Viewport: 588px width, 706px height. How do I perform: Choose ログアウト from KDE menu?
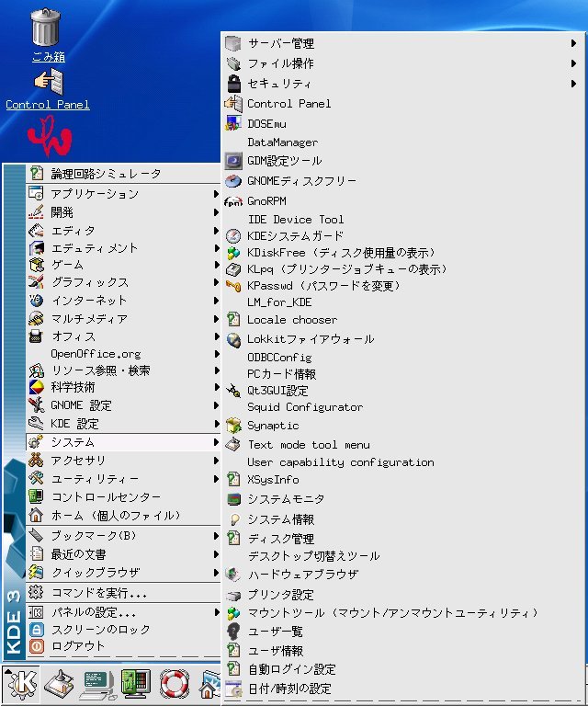click(x=123, y=646)
